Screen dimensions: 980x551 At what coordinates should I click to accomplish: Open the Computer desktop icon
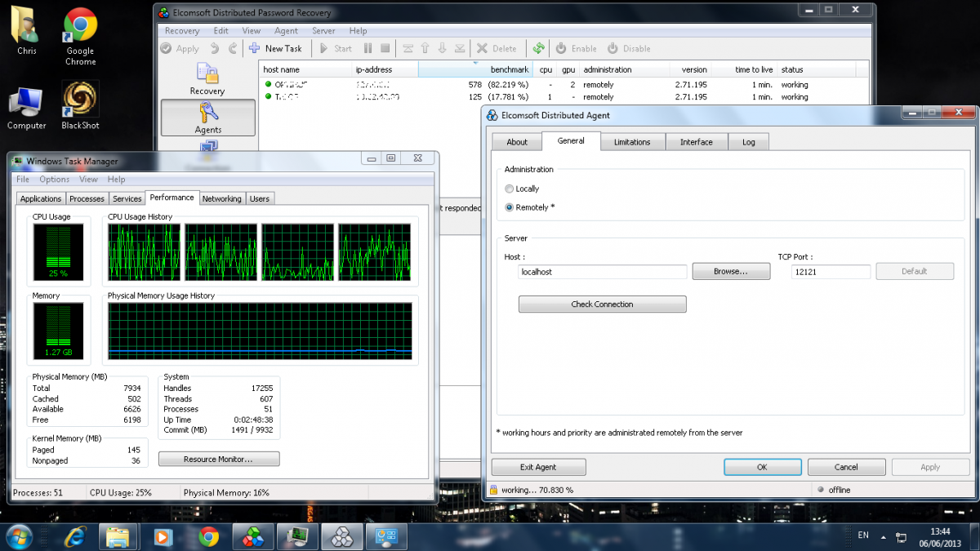[x=27, y=109]
